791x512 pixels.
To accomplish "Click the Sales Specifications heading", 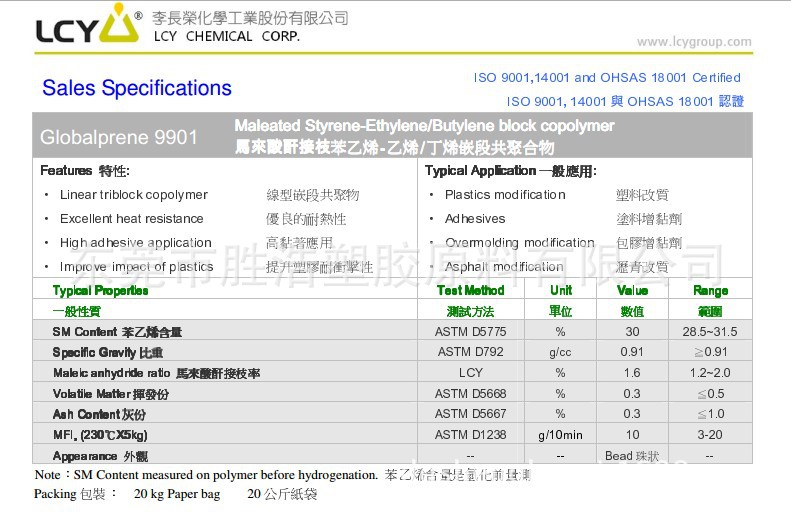I will click(x=137, y=88).
